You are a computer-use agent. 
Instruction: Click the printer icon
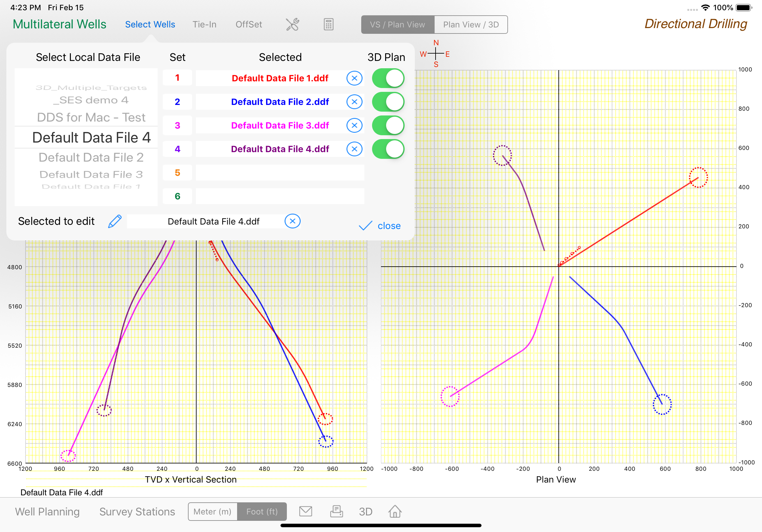point(336,511)
